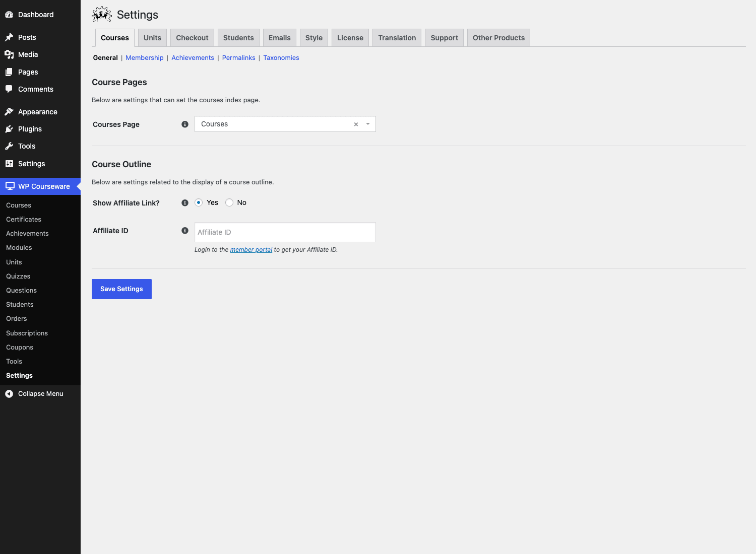Switch to the Checkout tab

click(x=192, y=38)
